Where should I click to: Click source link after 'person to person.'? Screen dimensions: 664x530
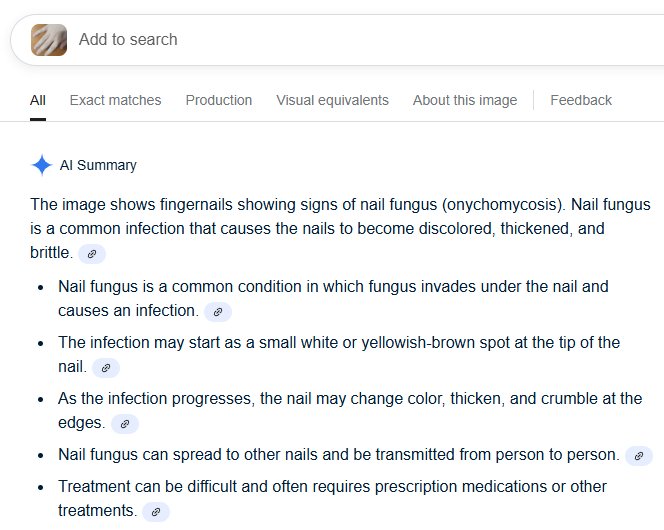(639, 456)
